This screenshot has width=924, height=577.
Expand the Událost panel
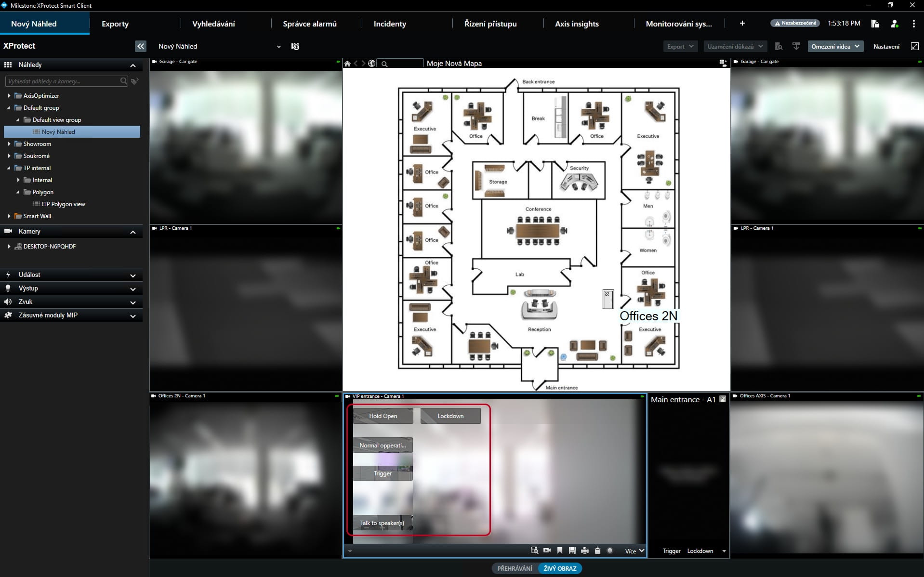71,275
